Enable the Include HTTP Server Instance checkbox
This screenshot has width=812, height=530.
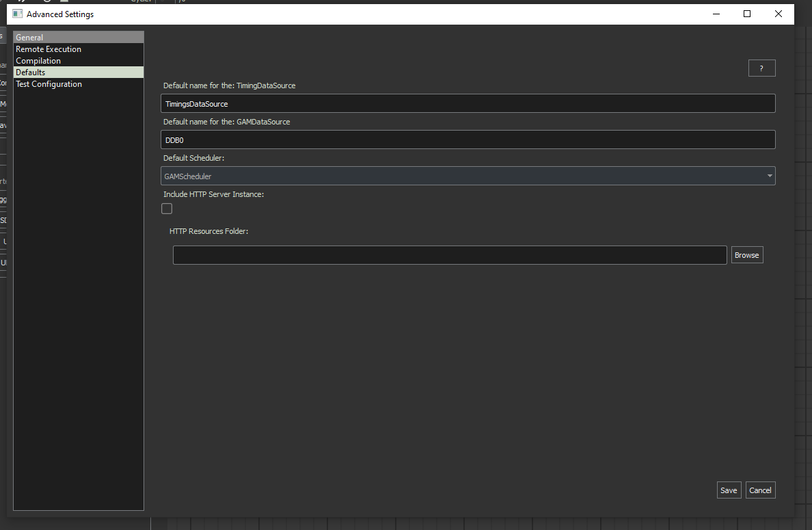coord(167,209)
